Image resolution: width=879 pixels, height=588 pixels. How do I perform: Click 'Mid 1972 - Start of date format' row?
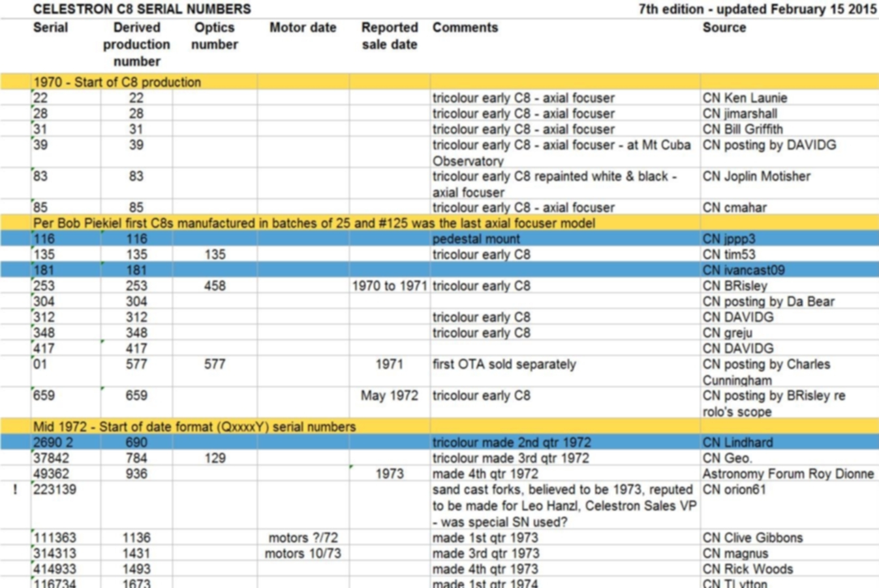[439, 427]
